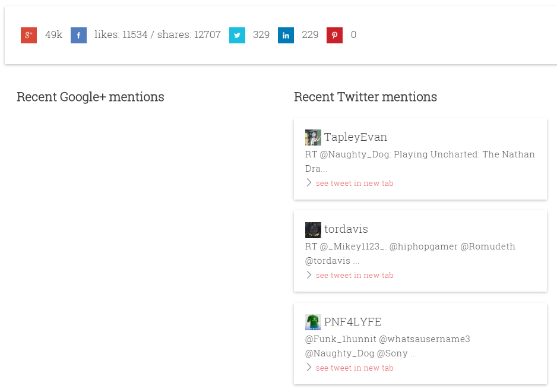This screenshot has width=557, height=392.
Task: Click see tweet in new tab under PNF4LYFE
Action: coord(355,368)
